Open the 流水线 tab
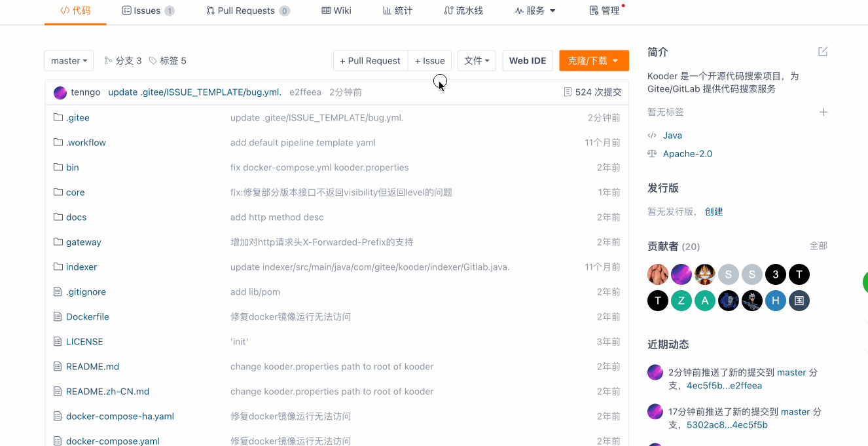 click(463, 10)
